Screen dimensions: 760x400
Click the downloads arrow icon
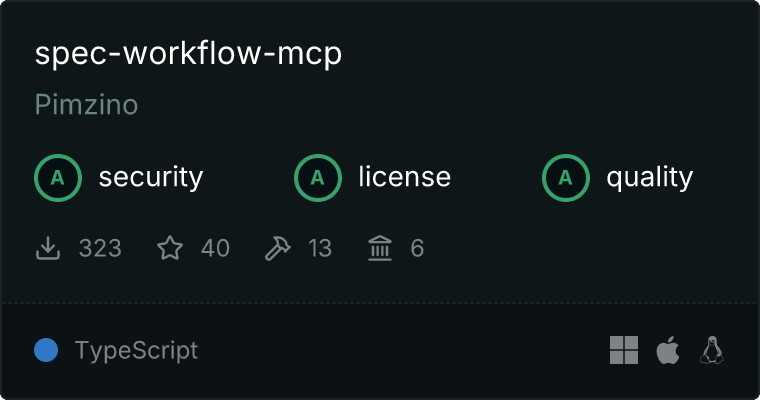(x=48, y=248)
